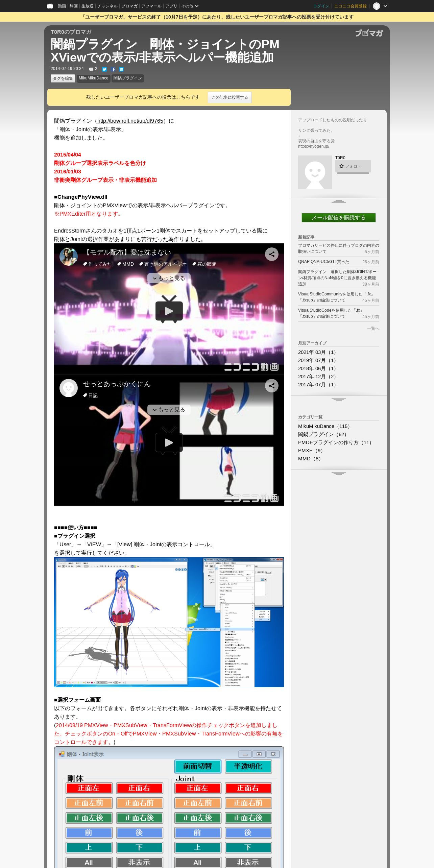This screenshot has width=434, height=868.
Task: Click the yellow service-ending notice banner
Action: pyautogui.click(x=217, y=17)
